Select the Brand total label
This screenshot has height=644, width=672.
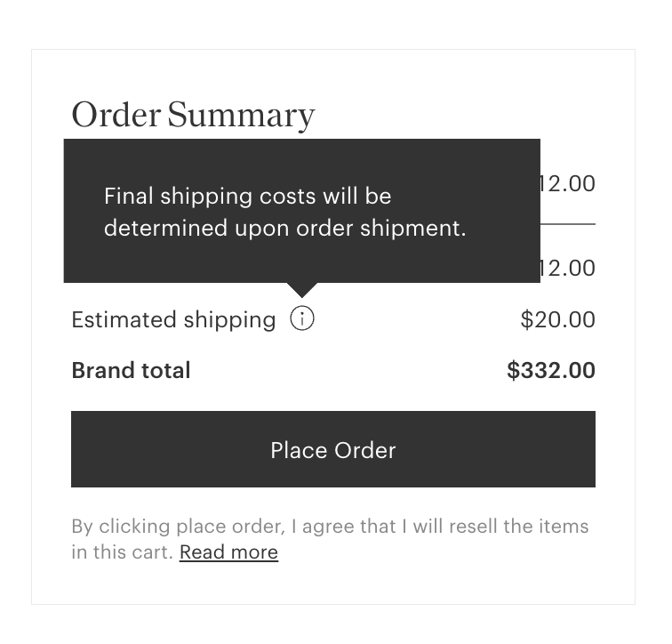131,371
